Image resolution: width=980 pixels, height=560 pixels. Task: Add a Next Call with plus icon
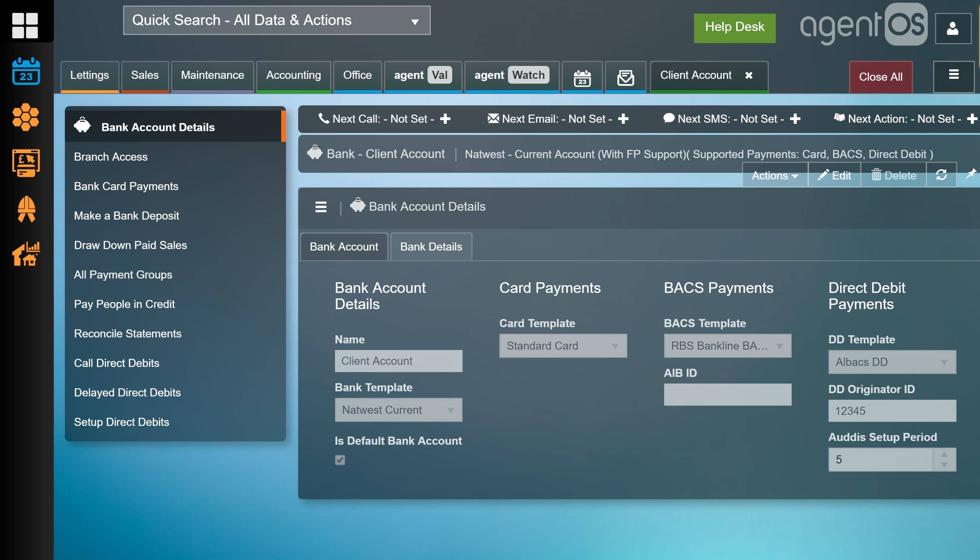(x=445, y=119)
